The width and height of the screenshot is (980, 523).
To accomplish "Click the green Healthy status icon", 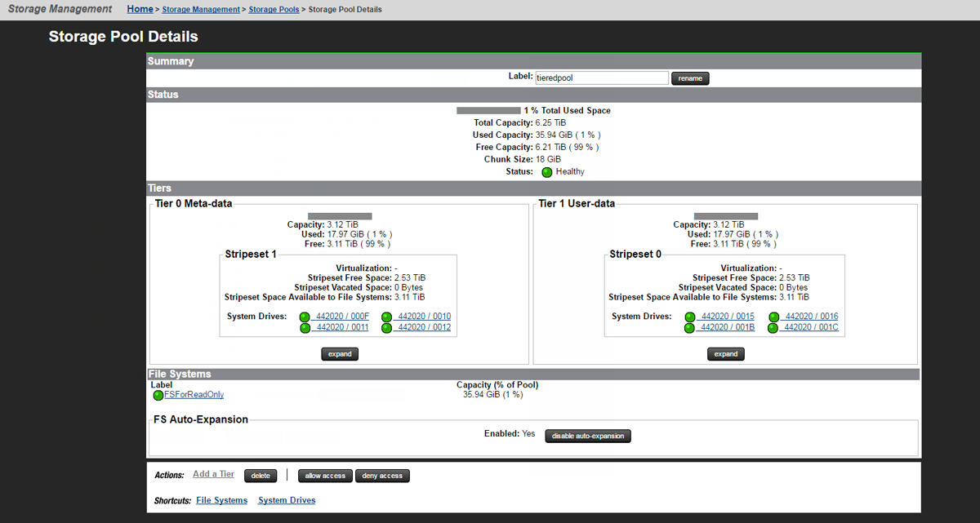I will [x=547, y=172].
